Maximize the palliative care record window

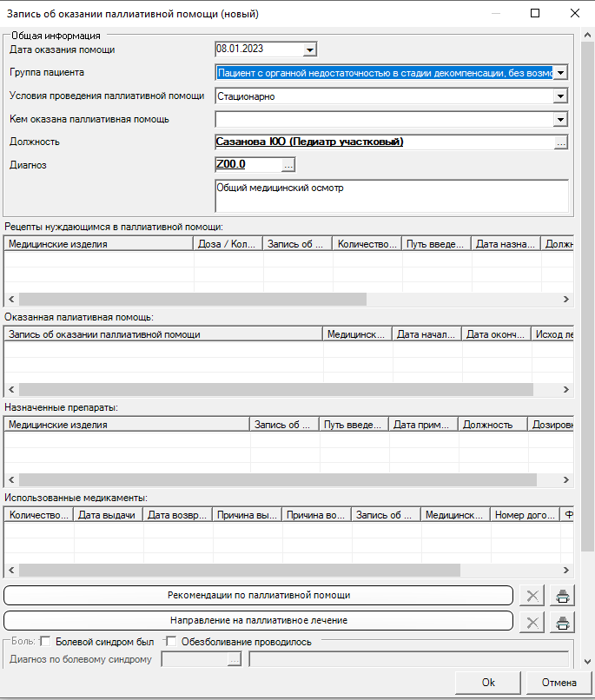coord(535,13)
